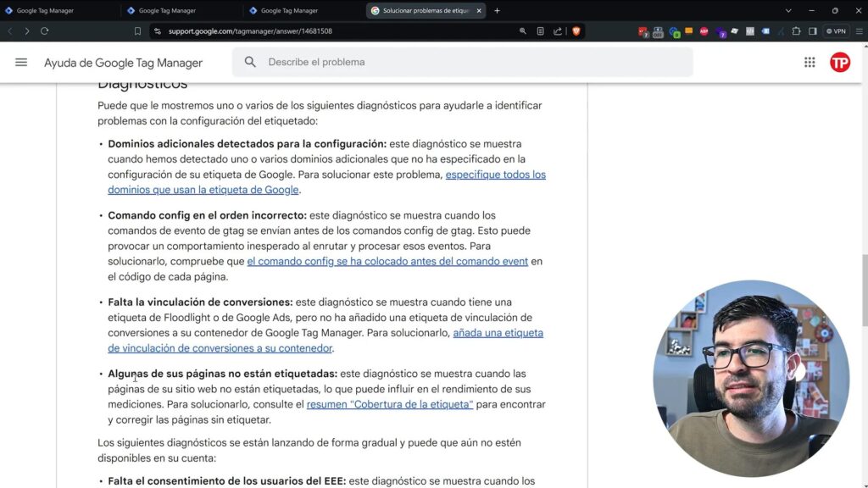The height and width of the screenshot is (488, 868).
Task: Click heading Falta el consentimiento de los usuarios
Action: click(x=227, y=481)
